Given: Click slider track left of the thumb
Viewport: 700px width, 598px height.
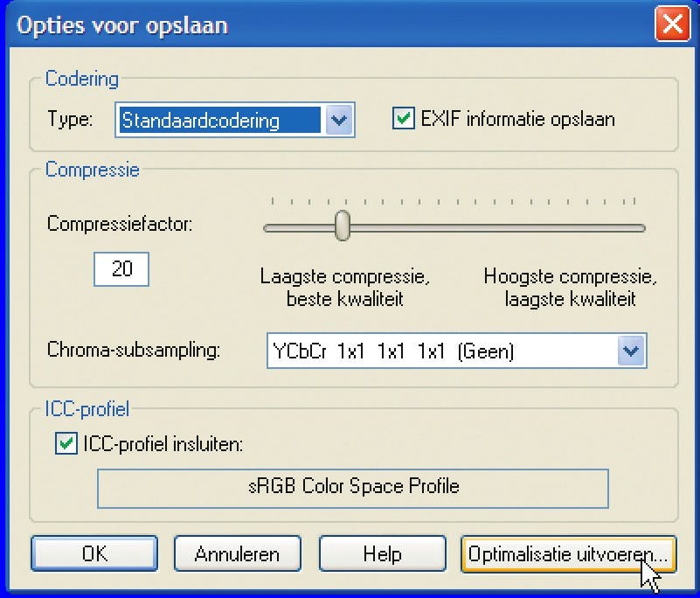Looking at the screenshot, I should pos(297,228).
